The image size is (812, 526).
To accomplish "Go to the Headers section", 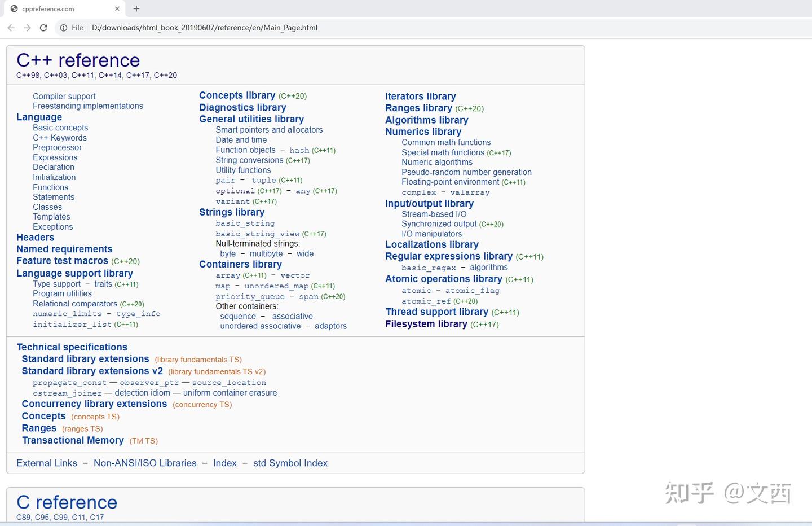I will click(36, 238).
